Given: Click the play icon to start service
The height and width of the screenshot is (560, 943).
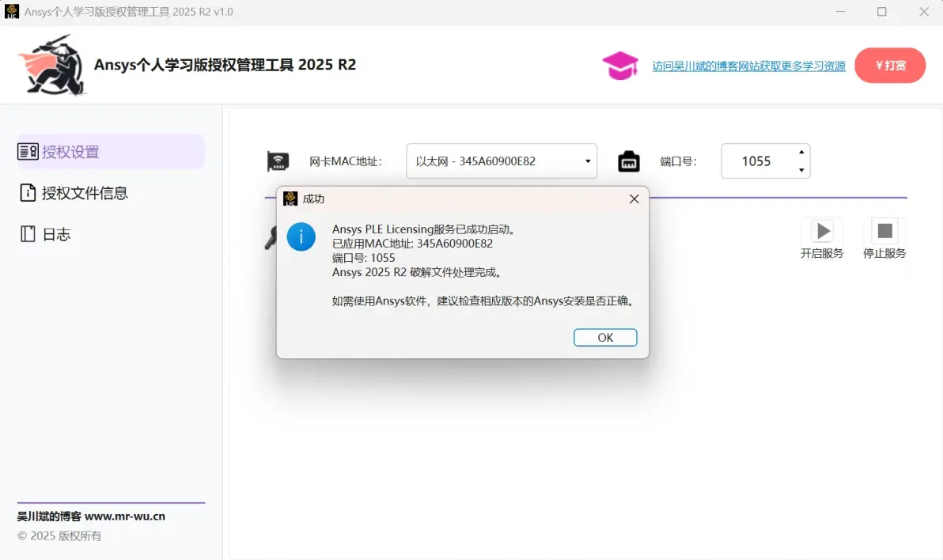Looking at the screenshot, I should point(822,231).
